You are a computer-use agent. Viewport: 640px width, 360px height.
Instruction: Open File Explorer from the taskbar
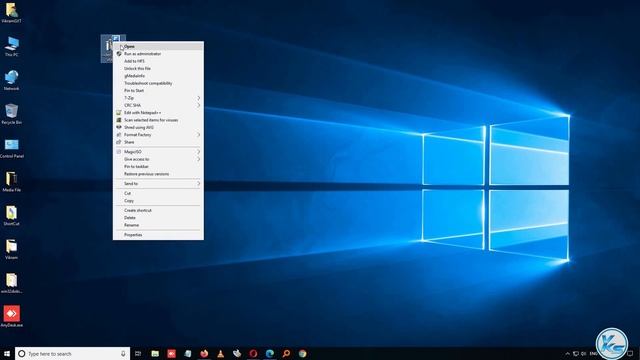(x=155, y=353)
